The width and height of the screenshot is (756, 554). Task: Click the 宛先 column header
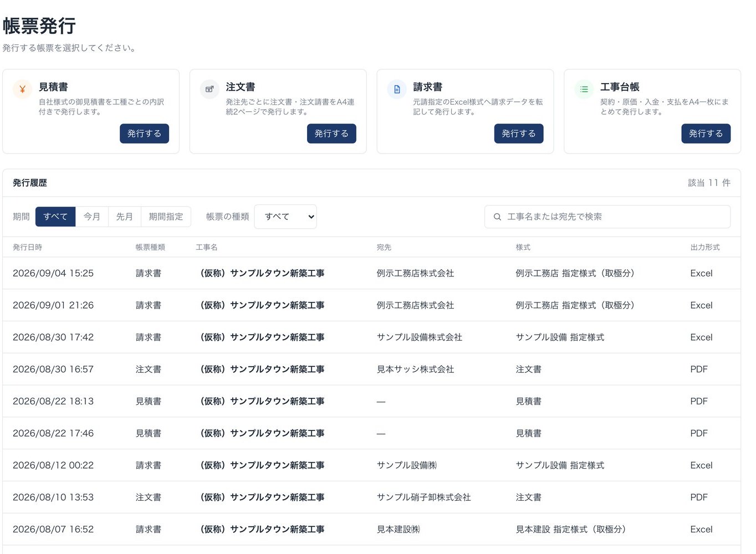pyautogui.click(x=384, y=247)
